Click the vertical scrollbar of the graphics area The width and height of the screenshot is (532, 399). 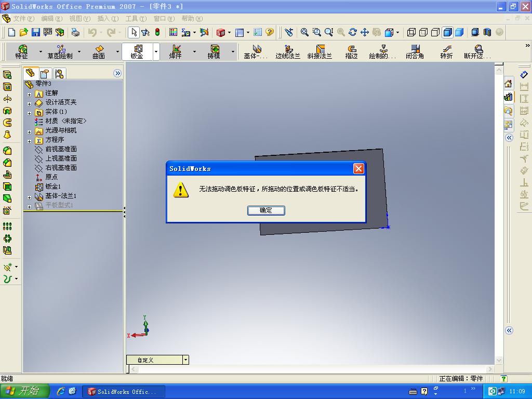pyautogui.click(x=499, y=215)
